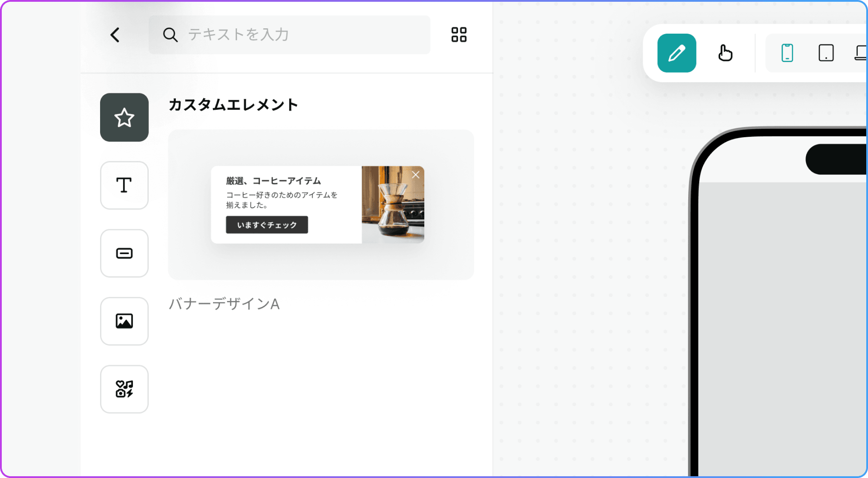Go back with the left chevron arrow

[115, 35]
